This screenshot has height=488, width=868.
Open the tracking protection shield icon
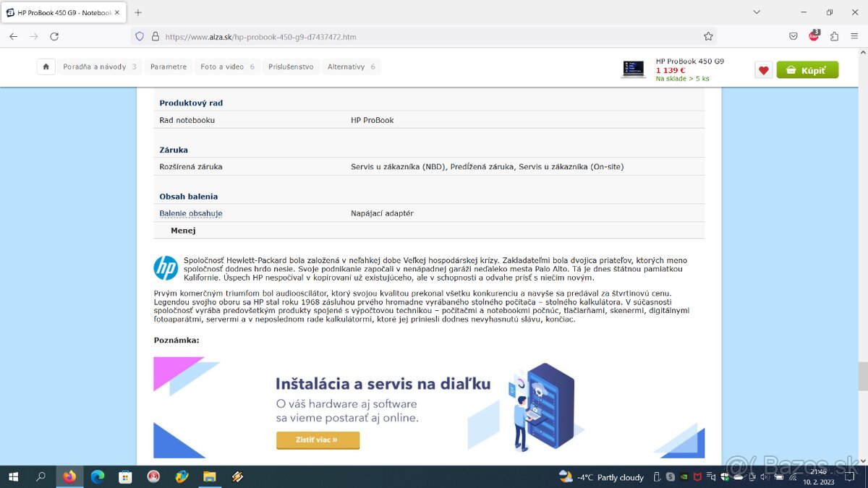click(140, 36)
